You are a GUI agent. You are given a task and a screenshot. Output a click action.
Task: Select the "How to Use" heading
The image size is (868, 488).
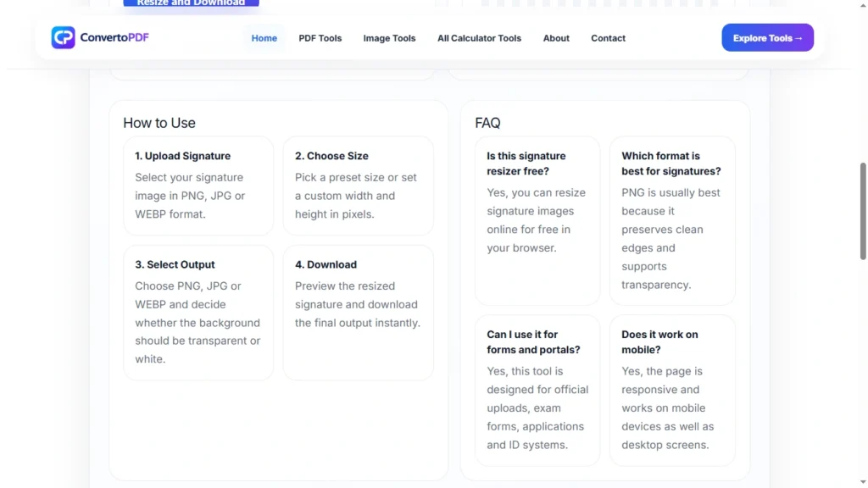[x=159, y=123]
